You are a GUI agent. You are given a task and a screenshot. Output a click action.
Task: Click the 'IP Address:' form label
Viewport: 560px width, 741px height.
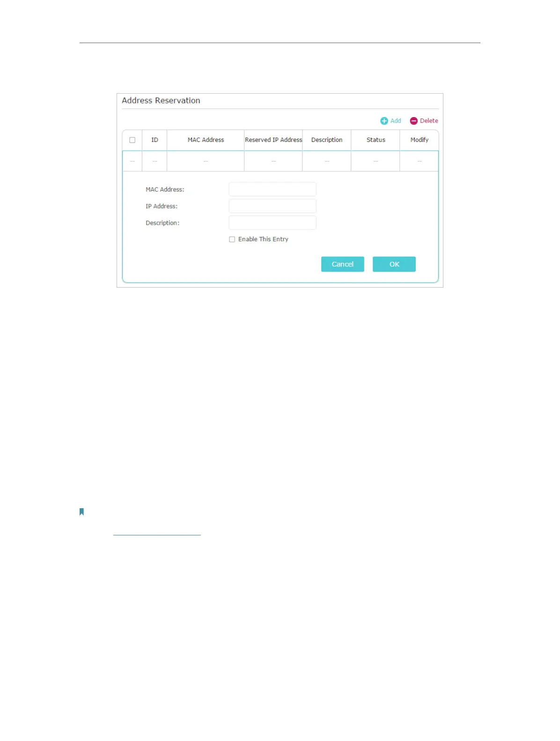point(162,207)
